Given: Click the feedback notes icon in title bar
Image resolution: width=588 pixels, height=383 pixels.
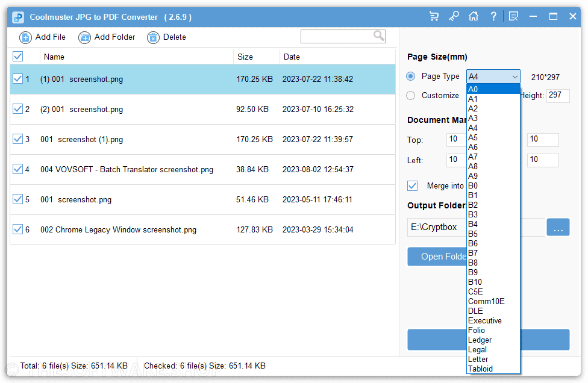Looking at the screenshot, I should pos(513,16).
